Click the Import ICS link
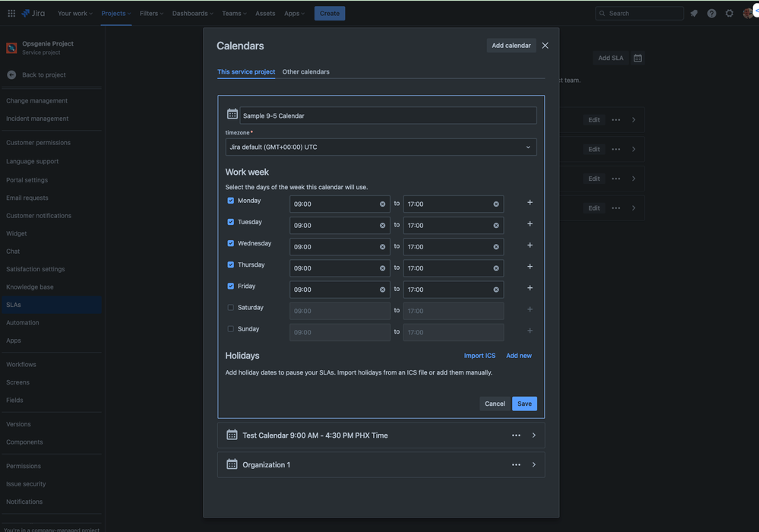759x532 pixels. (479, 356)
